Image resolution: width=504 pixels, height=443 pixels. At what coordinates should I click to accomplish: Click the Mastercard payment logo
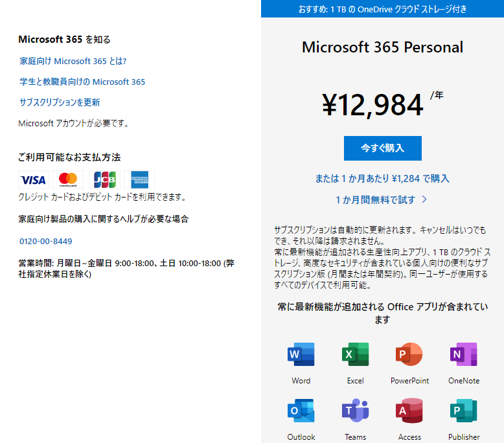[x=68, y=179]
